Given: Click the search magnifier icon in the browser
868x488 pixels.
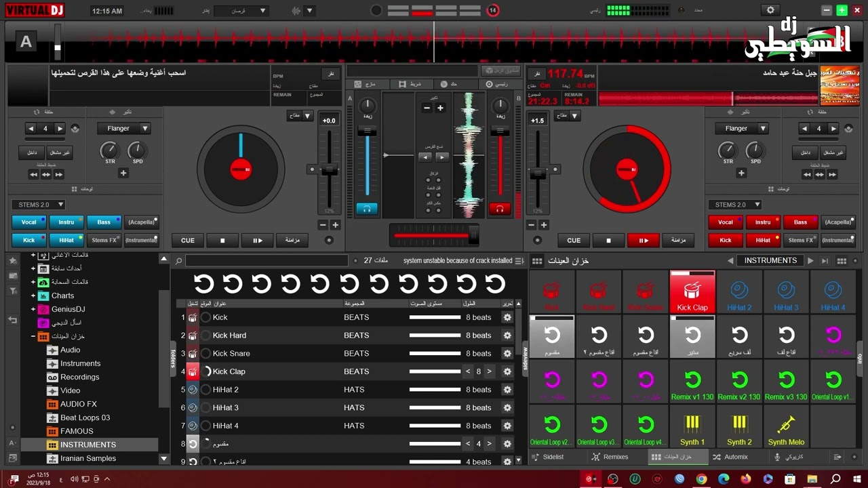Looking at the screenshot, I should (x=178, y=261).
